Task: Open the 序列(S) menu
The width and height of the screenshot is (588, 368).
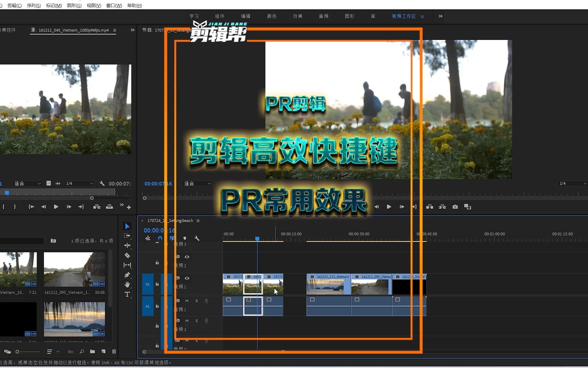Action: point(34,5)
